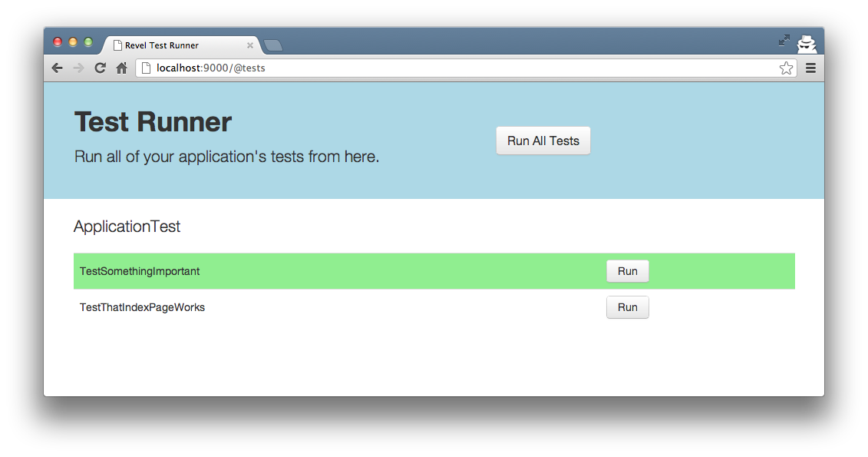Go to the browser home page
Viewport: 868px width, 457px height.
tap(121, 68)
